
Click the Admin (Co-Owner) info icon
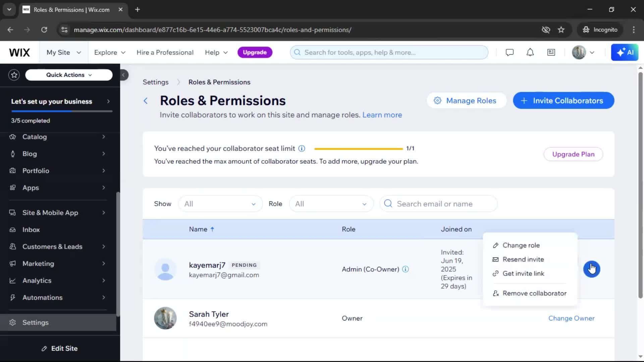(x=405, y=269)
